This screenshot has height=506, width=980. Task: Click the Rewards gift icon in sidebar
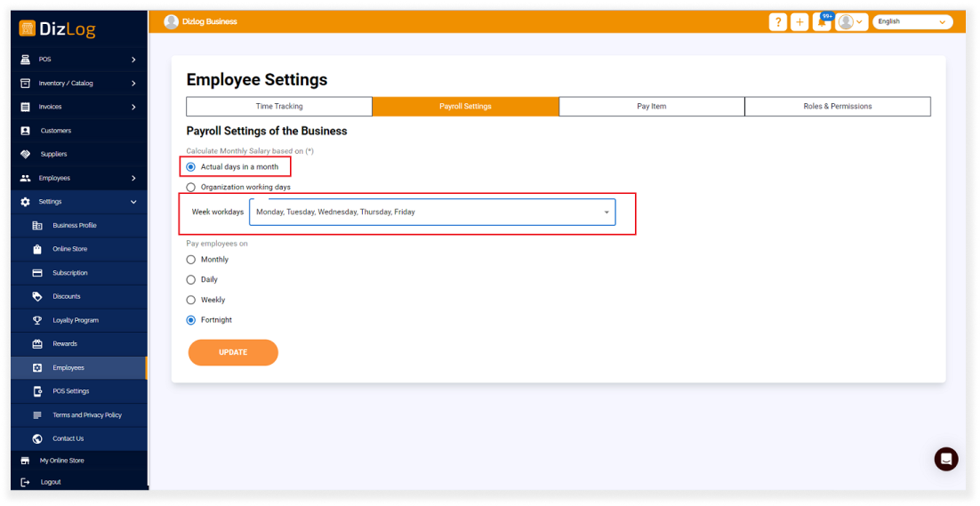[x=37, y=344]
